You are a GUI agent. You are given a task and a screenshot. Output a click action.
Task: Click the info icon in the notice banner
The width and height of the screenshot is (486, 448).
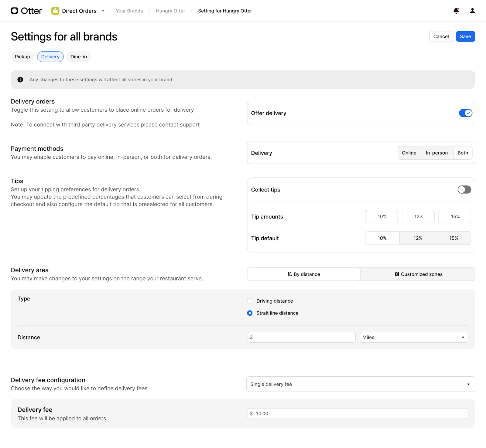coord(20,80)
